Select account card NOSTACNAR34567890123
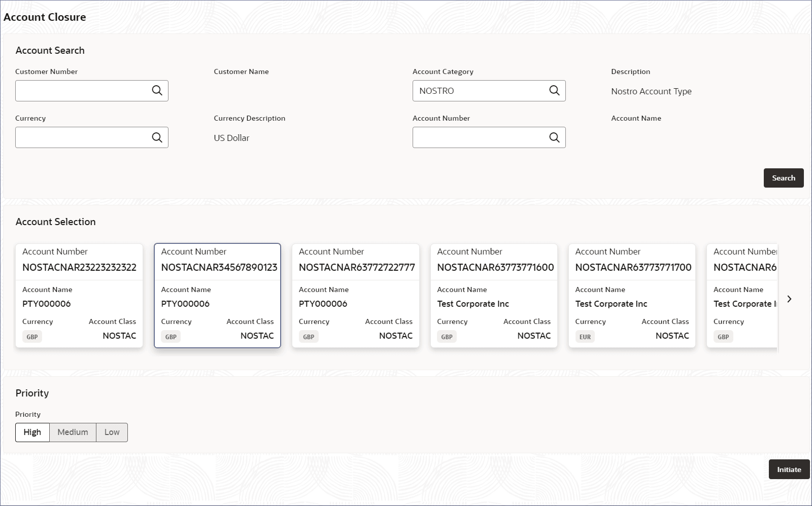The height and width of the screenshot is (506, 812). [x=217, y=296]
